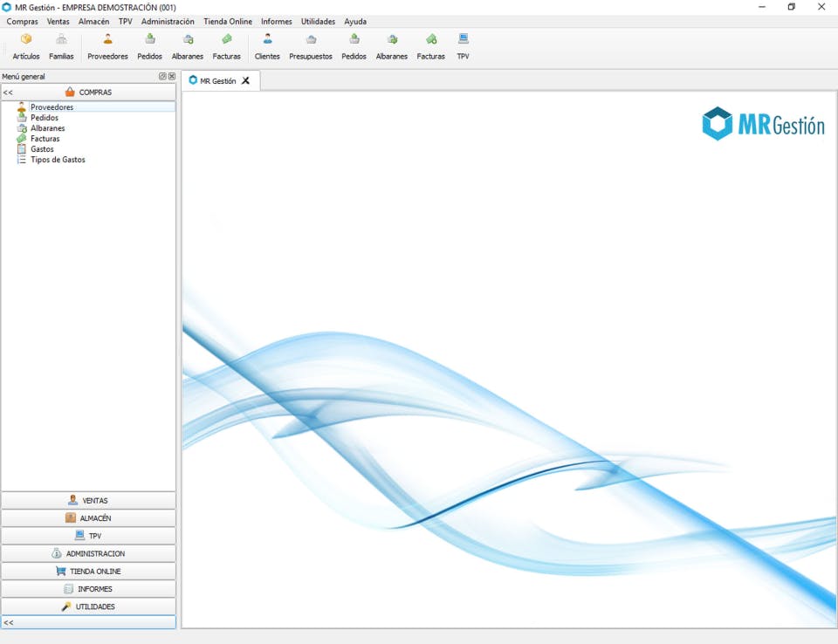Select Tipos de Gastos tree item
The height and width of the screenshot is (644, 838).
pos(58,160)
